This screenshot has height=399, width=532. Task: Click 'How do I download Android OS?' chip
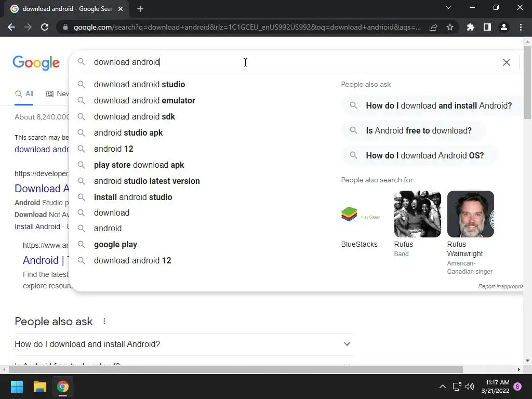[x=419, y=156]
